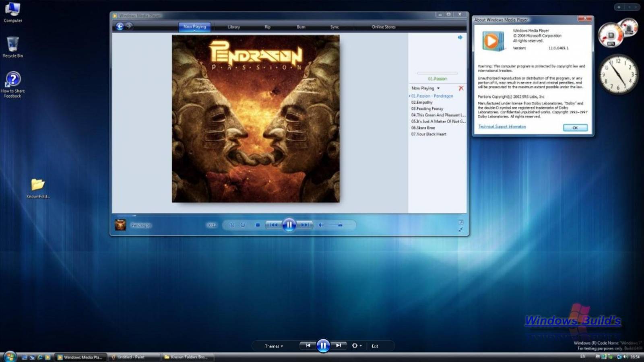Select track 04.This Green And Pleasant L...

coord(438,115)
